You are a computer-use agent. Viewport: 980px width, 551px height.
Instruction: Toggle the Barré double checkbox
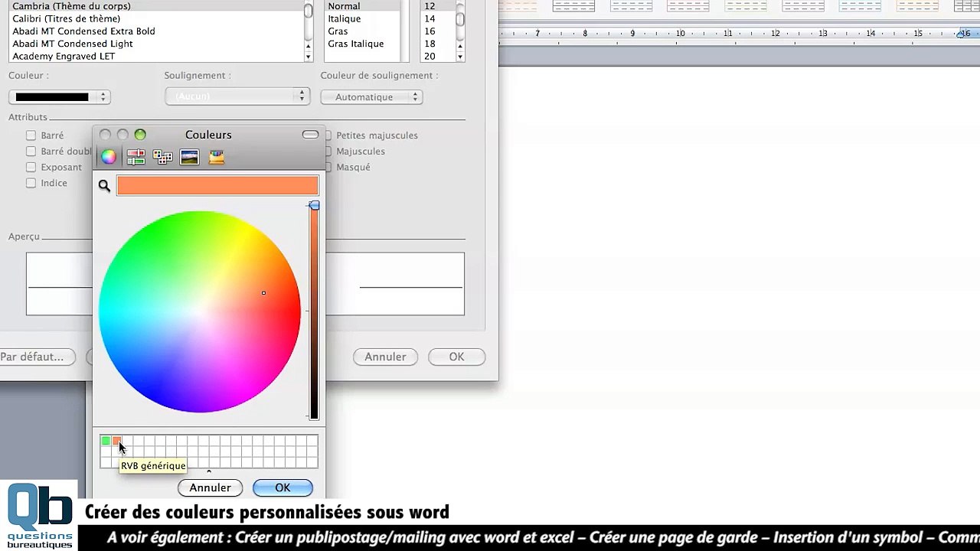[x=31, y=152]
